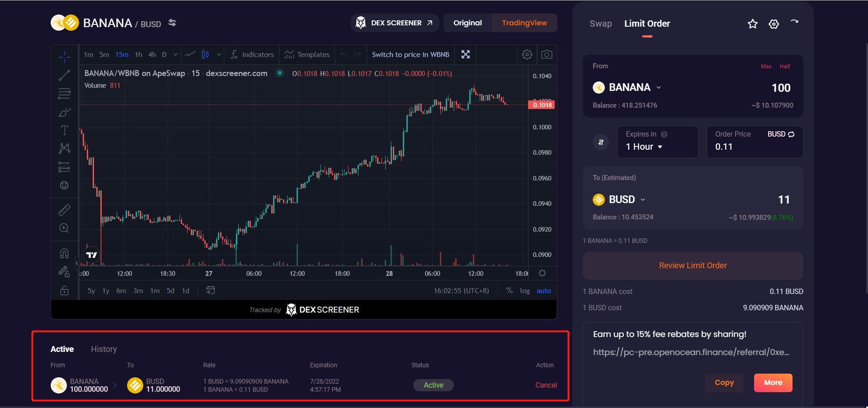
Task: Open the BUSD token selector
Action: pos(619,199)
